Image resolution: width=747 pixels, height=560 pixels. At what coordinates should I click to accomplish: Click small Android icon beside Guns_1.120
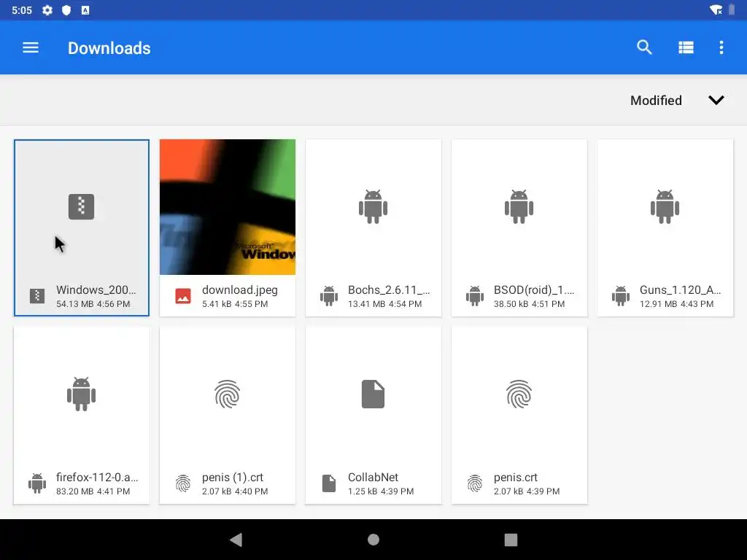pyautogui.click(x=620, y=296)
